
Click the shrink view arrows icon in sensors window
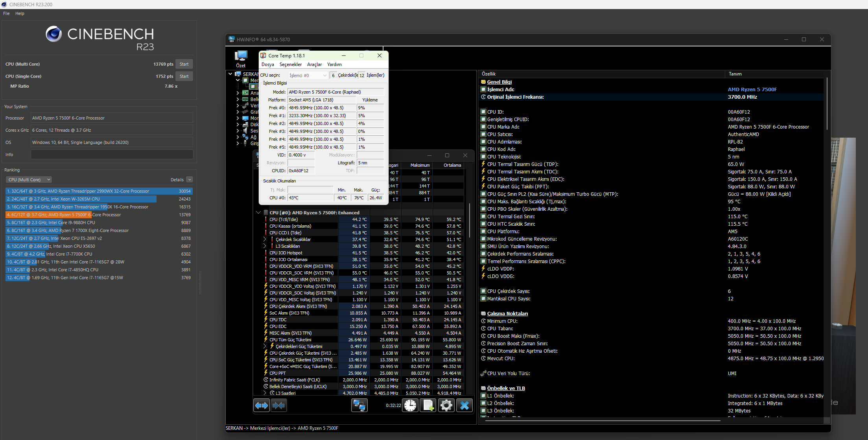(x=278, y=405)
